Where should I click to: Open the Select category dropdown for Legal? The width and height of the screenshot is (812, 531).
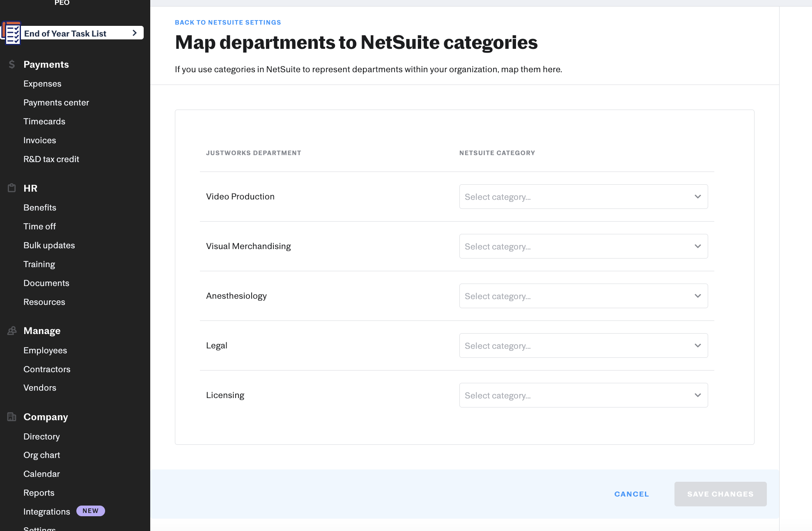pyautogui.click(x=583, y=346)
